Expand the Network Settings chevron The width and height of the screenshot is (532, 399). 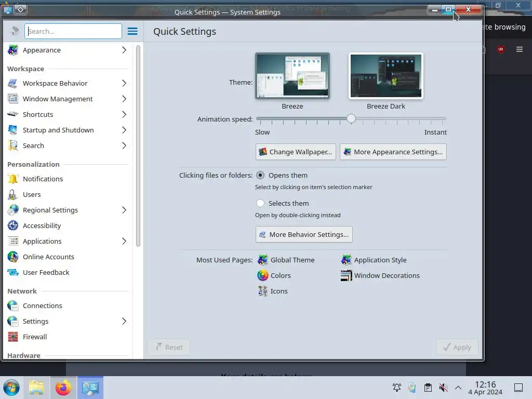tap(124, 321)
